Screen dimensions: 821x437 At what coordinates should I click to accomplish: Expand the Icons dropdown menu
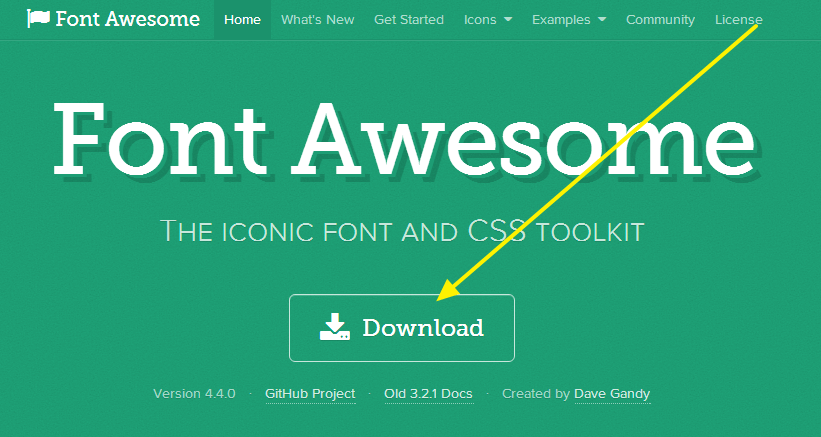tap(488, 20)
